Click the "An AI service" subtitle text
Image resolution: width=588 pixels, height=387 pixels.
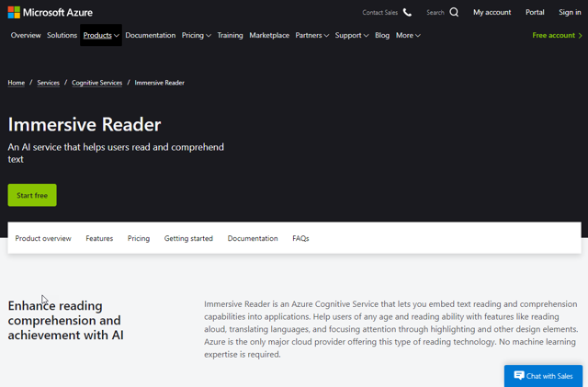coord(116,153)
